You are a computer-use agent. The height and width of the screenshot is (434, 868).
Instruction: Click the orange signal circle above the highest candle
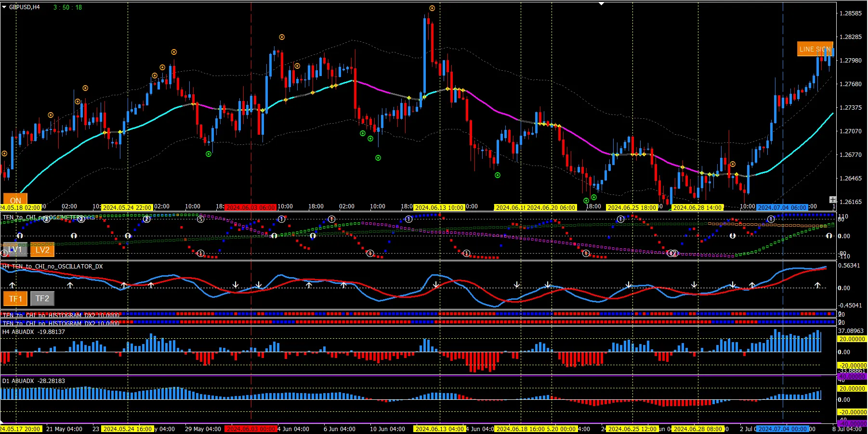pos(432,8)
